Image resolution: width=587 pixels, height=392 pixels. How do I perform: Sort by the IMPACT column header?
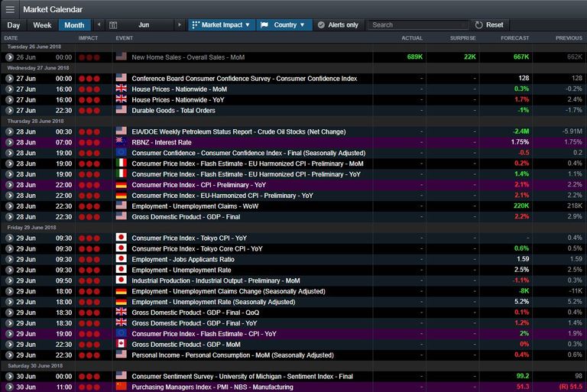point(88,37)
